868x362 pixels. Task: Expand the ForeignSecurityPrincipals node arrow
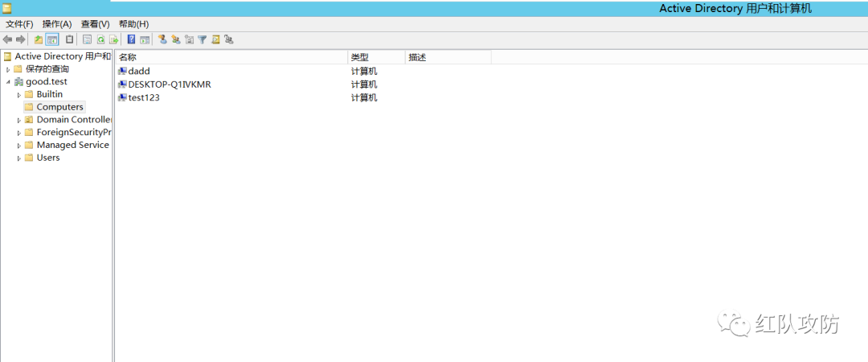[x=18, y=133]
